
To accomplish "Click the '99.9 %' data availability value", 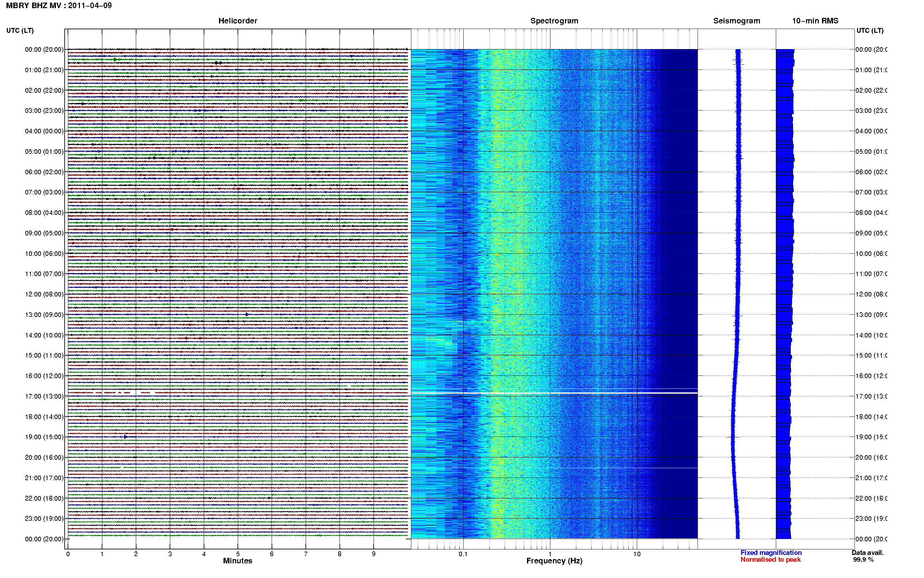I will (x=863, y=560).
